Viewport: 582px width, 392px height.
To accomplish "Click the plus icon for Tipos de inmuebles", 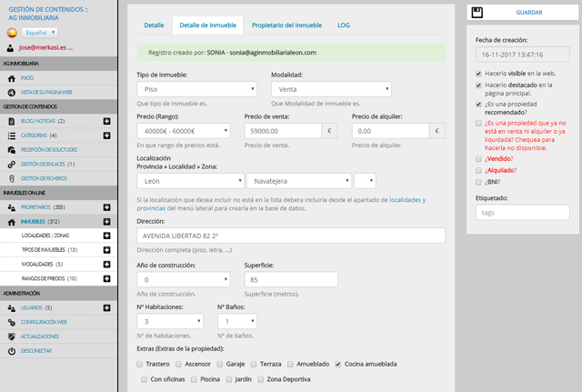I will [x=107, y=250].
